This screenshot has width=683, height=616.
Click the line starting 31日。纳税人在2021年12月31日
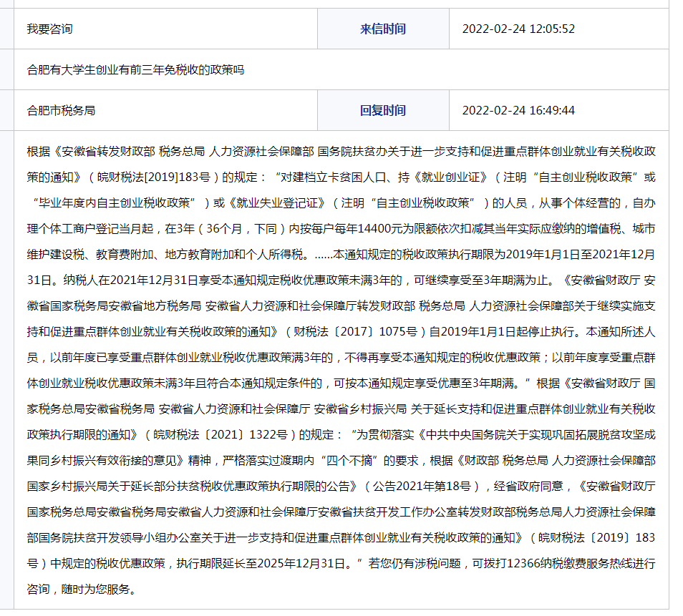(x=341, y=280)
